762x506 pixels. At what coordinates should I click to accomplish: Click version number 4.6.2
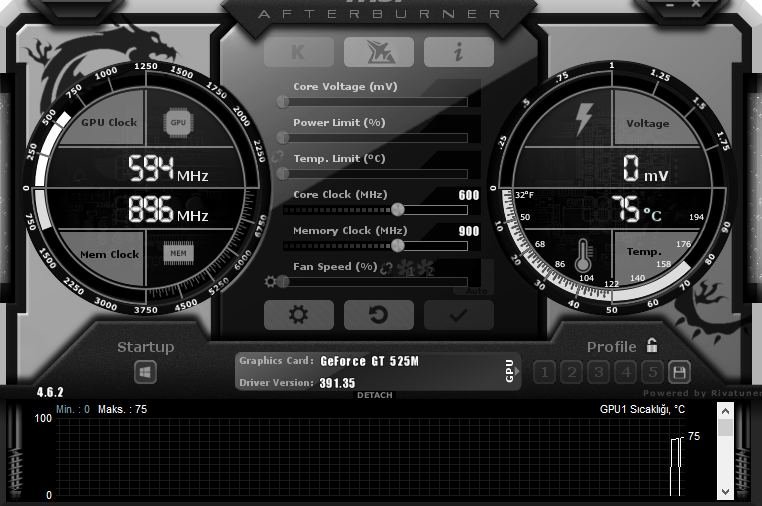point(50,392)
